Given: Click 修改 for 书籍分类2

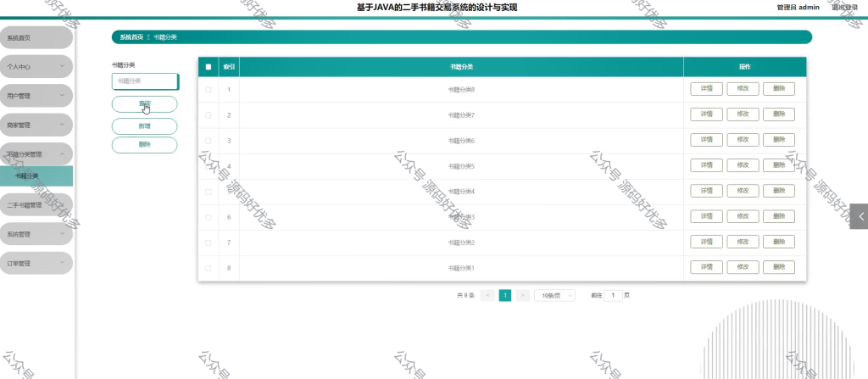Looking at the screenshot, I should coord(743,242).
